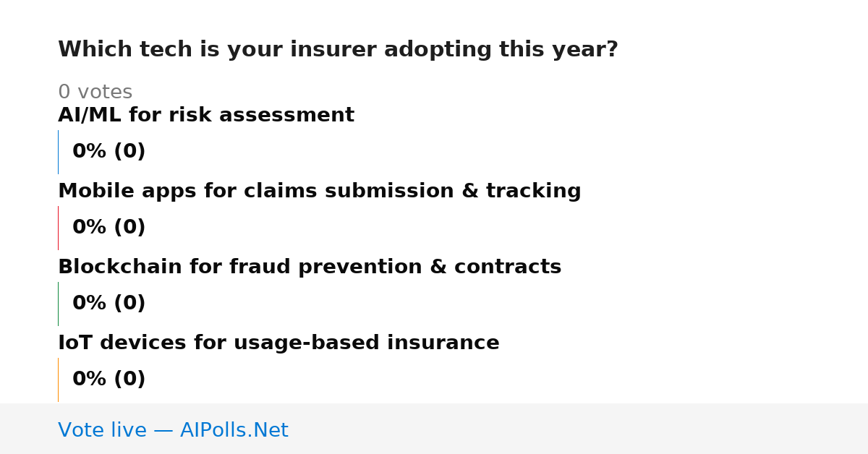The width and height of the screenshot is (868, 454).
Task: Open the Vote live — AIPolls.Net link
Action: pos(173,431)
